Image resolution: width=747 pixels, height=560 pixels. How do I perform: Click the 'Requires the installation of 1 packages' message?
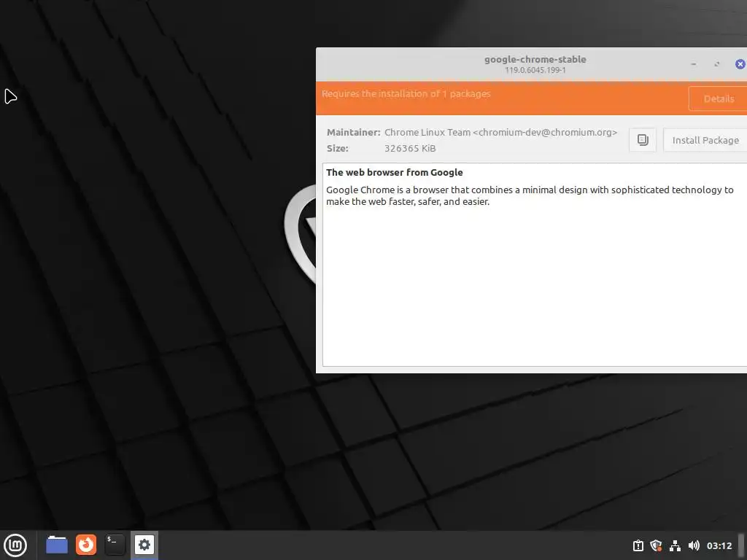(x=406, y=94)
